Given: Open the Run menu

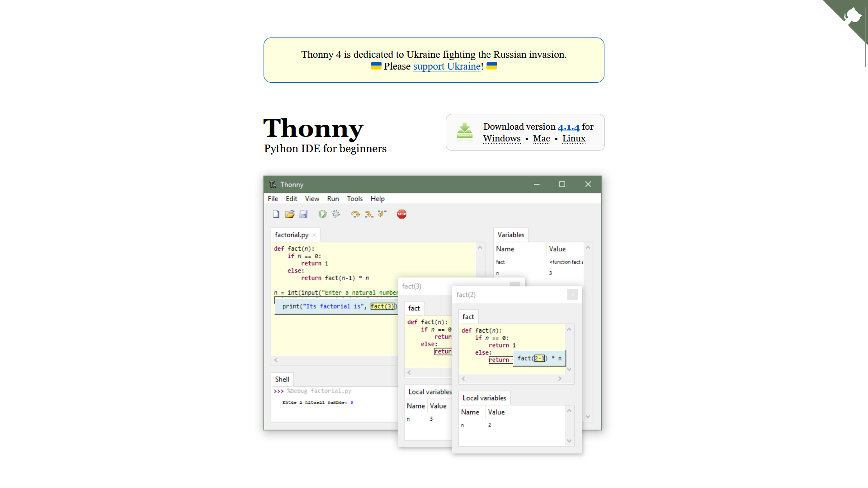Looking at the screenshot, I should (x=333, y=199).
